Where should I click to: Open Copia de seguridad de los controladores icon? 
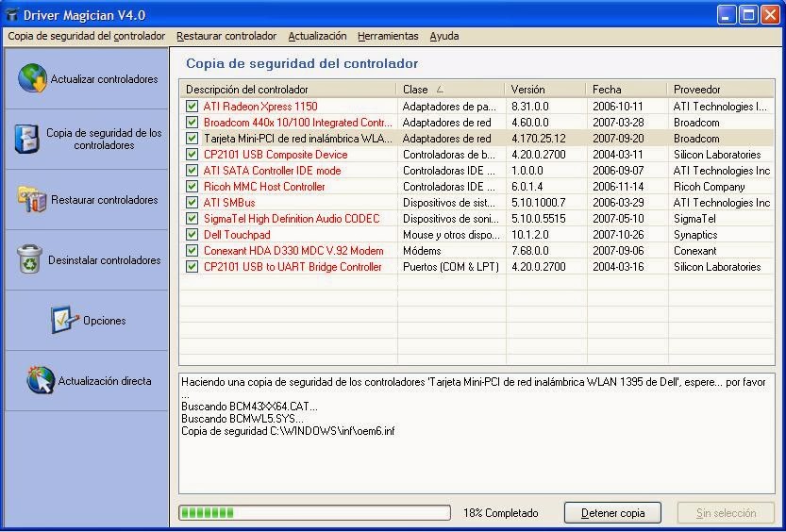tap(26, 139)
